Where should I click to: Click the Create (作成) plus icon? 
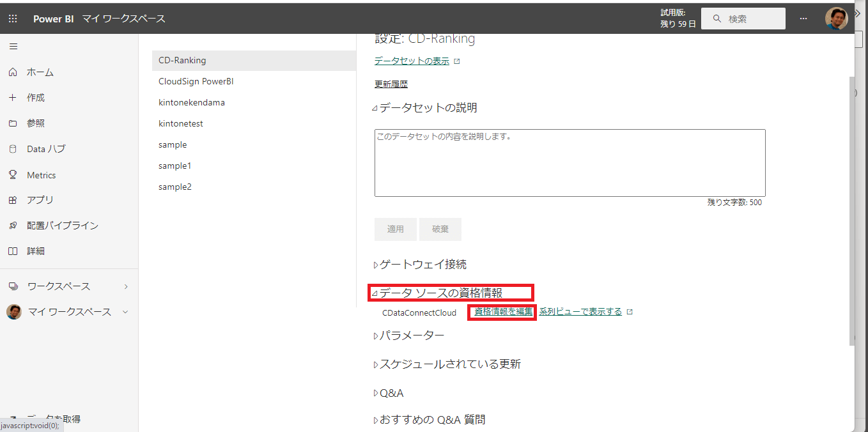coord(13,98)
